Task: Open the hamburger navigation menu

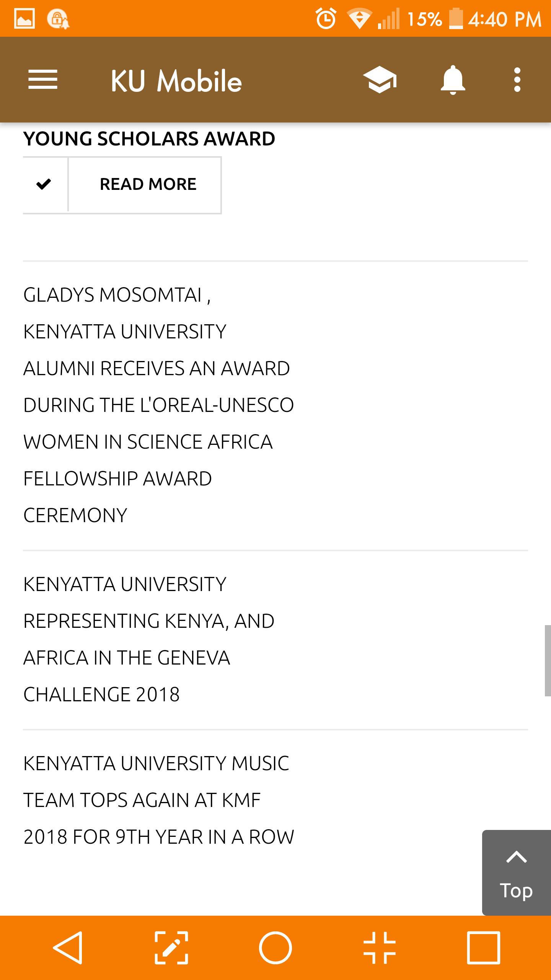Action: 43,80
